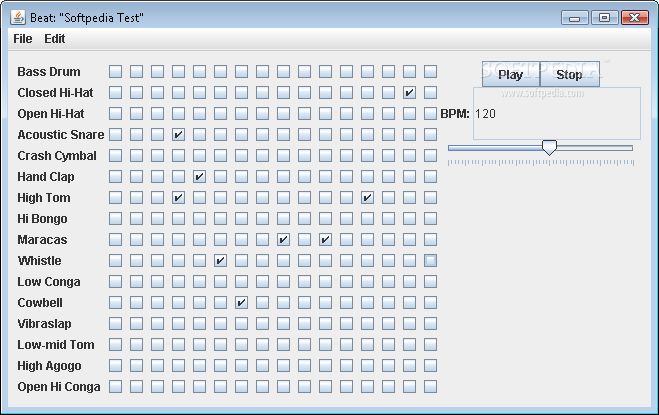The width and height of the screenshot is (659, 415).
Task: Click the Low-mid Tom label
Action: (x=56, y=345)
